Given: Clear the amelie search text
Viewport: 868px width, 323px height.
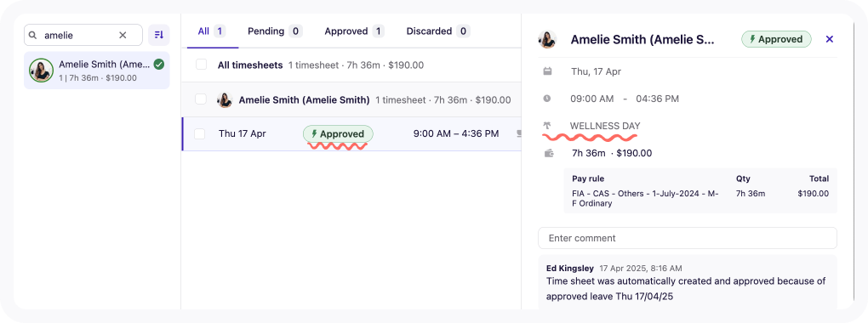Looking at the screenshot, I should (123, 36).
